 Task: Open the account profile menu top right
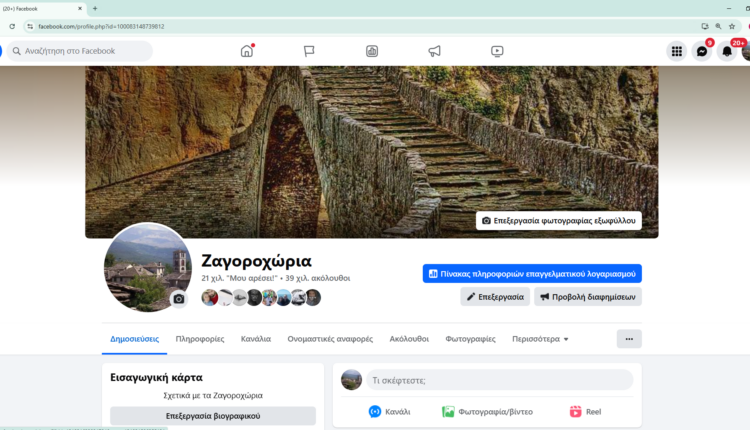(x=746, y=51)
